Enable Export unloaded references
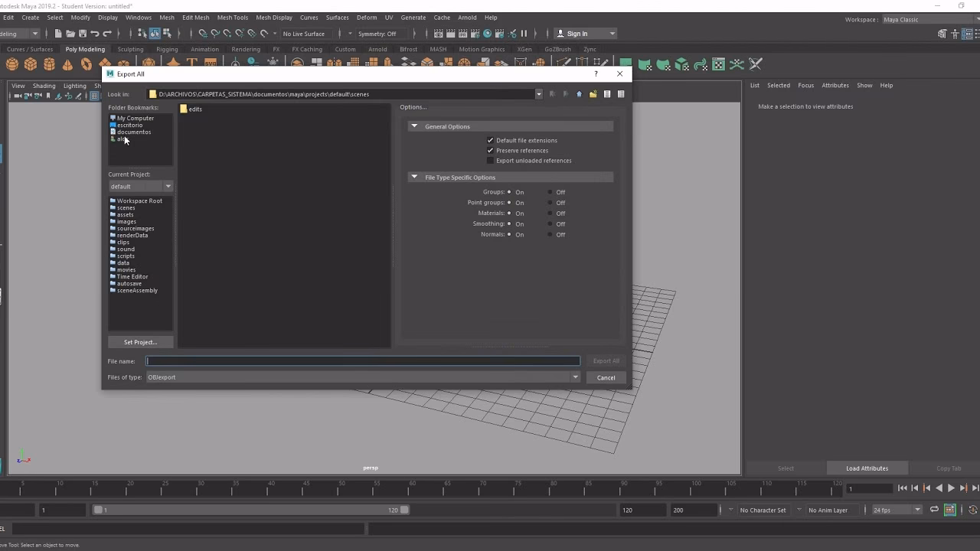 490,161
